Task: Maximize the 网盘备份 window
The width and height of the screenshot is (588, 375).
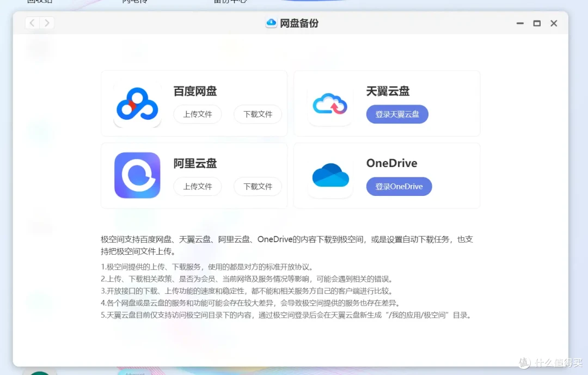Action: point(537,23)
